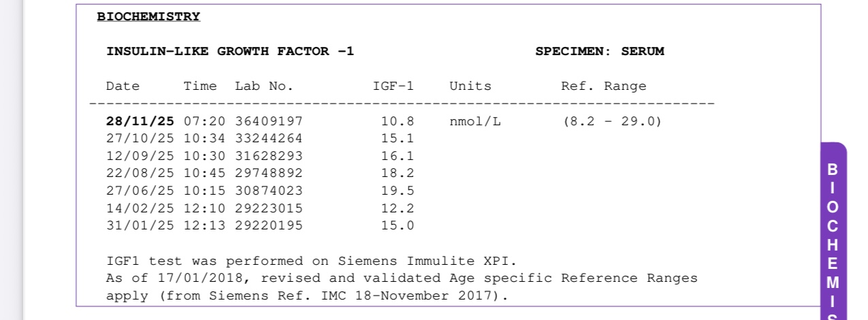Image resolution: width=868 pixels, height=320 pixels.
Task: Click the Lab No. column header
Action: pyautogui.click(x=264, y=86)
